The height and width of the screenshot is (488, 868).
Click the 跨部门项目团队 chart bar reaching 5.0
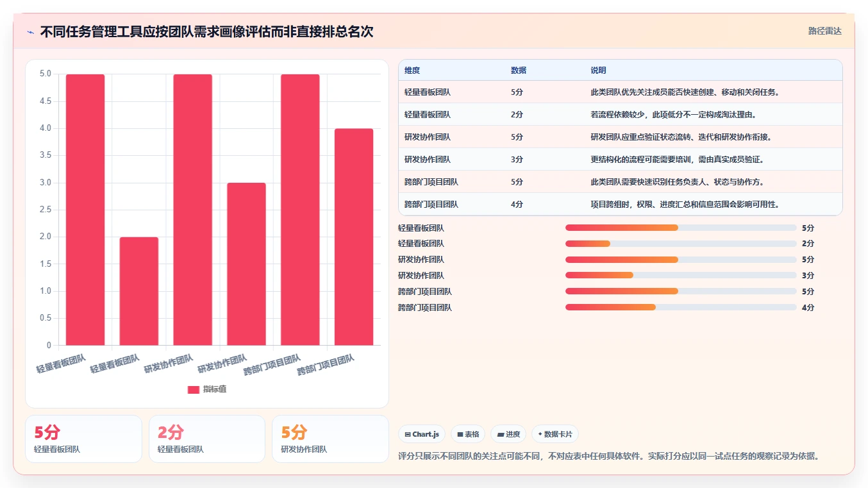point(301,210)
